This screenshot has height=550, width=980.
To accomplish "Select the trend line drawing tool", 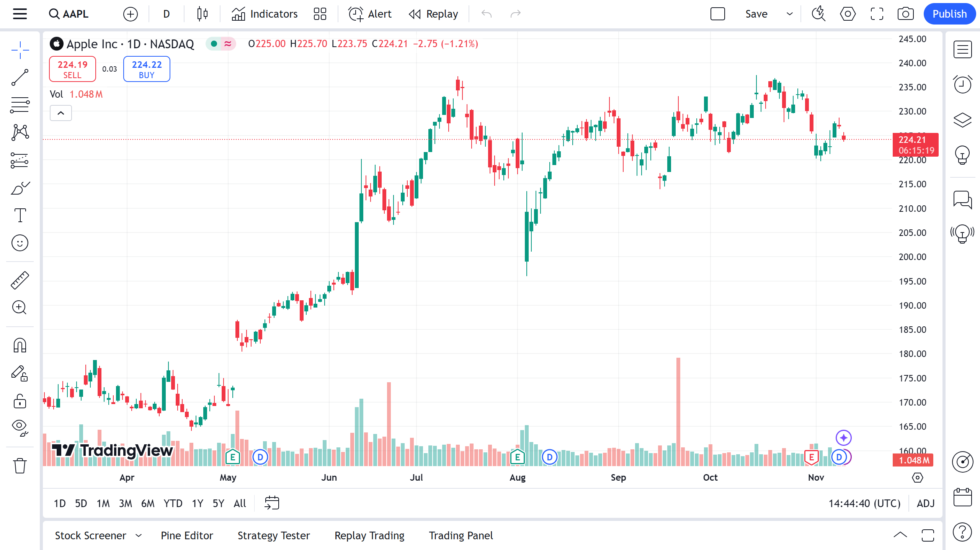I will [x=20, y=77].
